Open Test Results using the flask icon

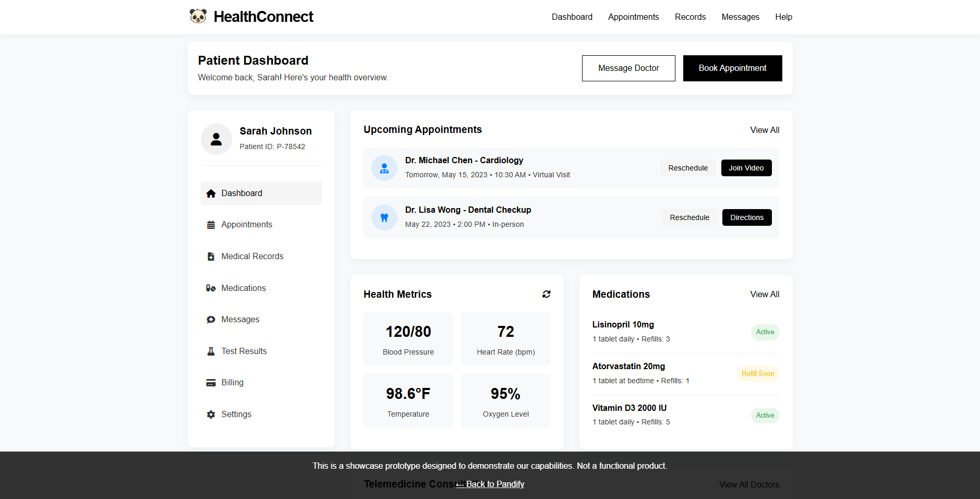click(211, 351)
